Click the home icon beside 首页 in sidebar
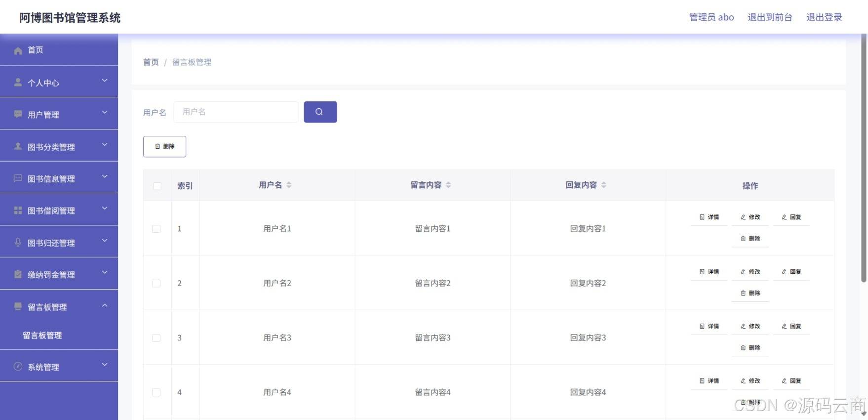The image size is (868, 420). coord(18,50)
